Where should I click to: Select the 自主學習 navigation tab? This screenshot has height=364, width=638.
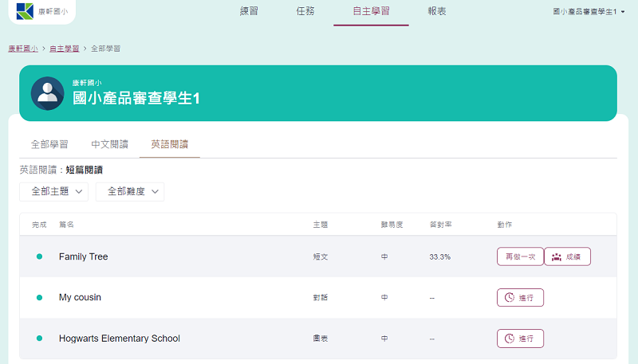(371, 12)
